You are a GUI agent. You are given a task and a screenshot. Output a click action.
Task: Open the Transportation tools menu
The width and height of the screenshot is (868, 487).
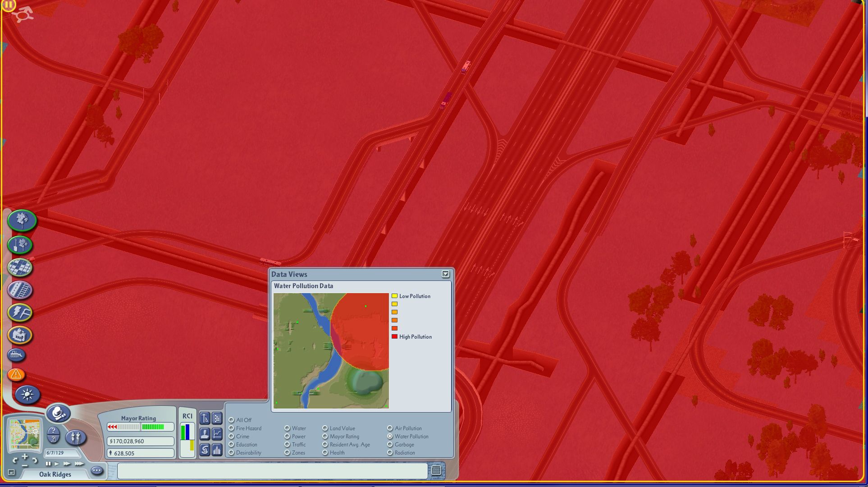coord(20,290)
